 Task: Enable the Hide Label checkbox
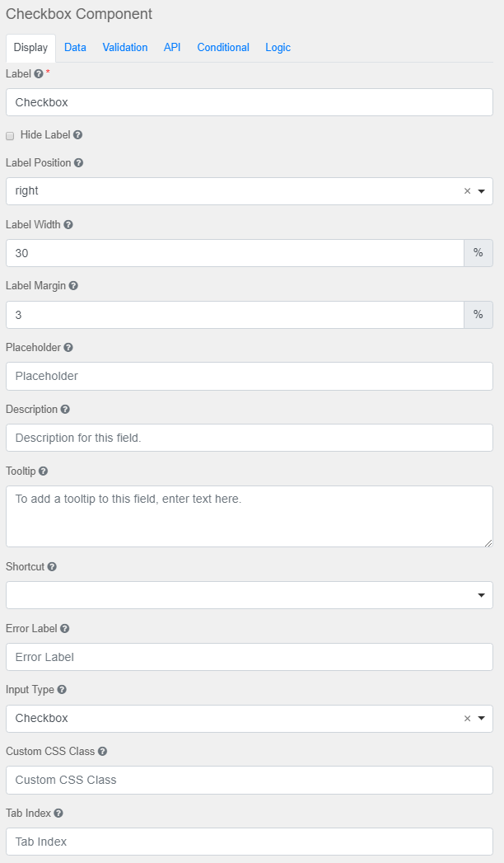(x=9, y=134)
